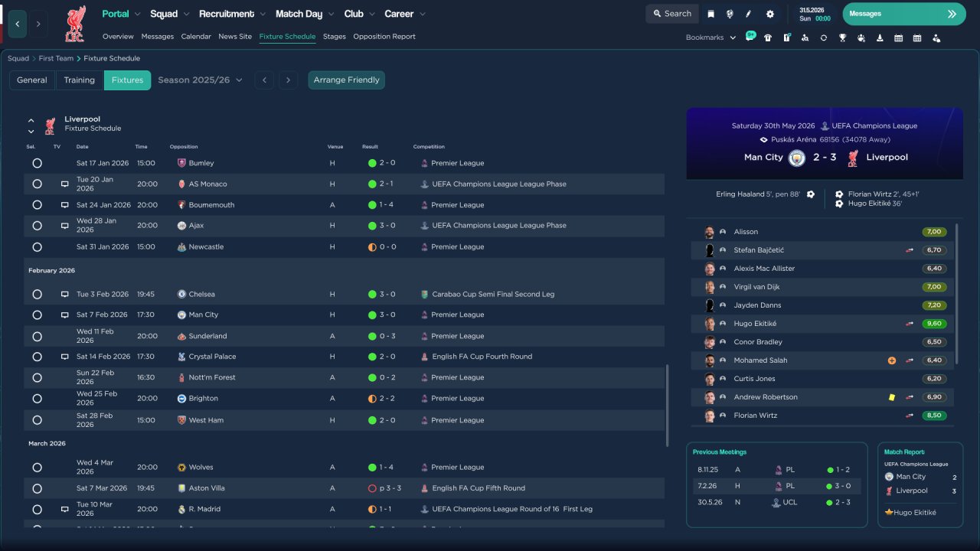980x551 pixels.
Task: Click the TV icon on the AS Monaco fixture
Action: [65, 184]
